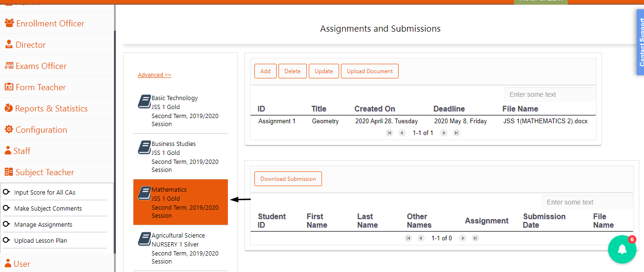Select Business Studies JSS 1 Gold subject
The height and width of the screenshot is (272, 644).
(181, 156)
